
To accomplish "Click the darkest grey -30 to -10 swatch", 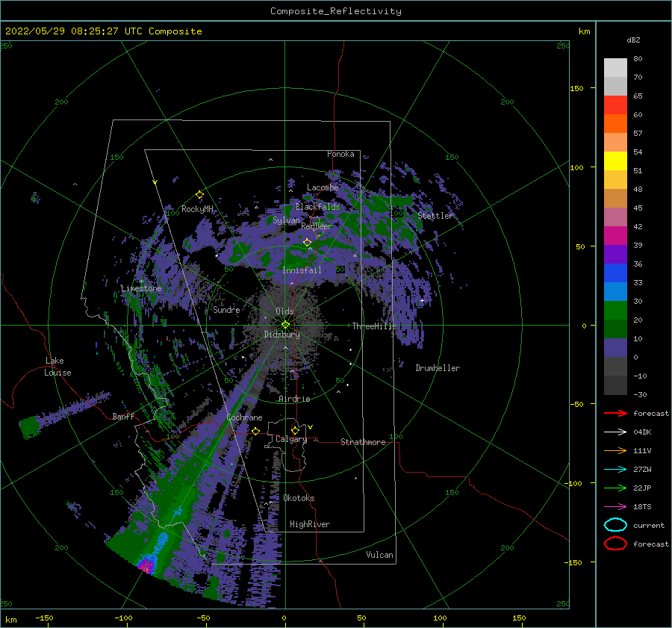I will (615, 385).
